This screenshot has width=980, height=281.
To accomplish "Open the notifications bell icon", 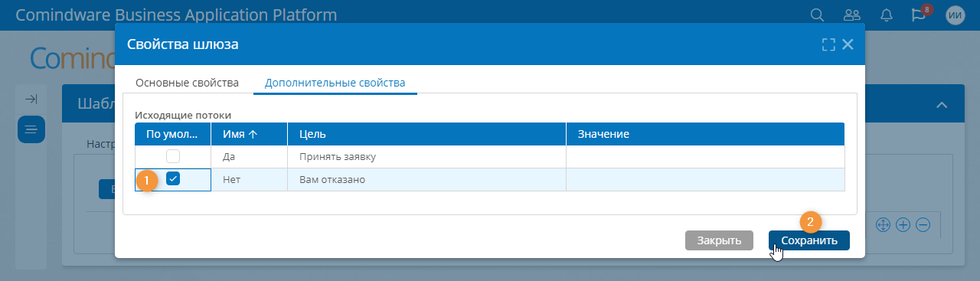I will coord(887,15).
